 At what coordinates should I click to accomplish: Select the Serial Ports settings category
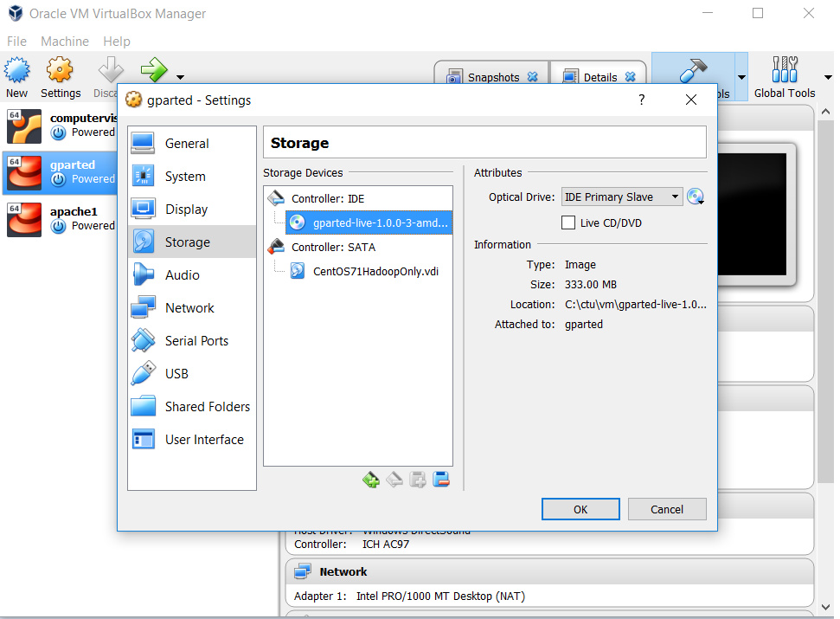pos(192,340)
